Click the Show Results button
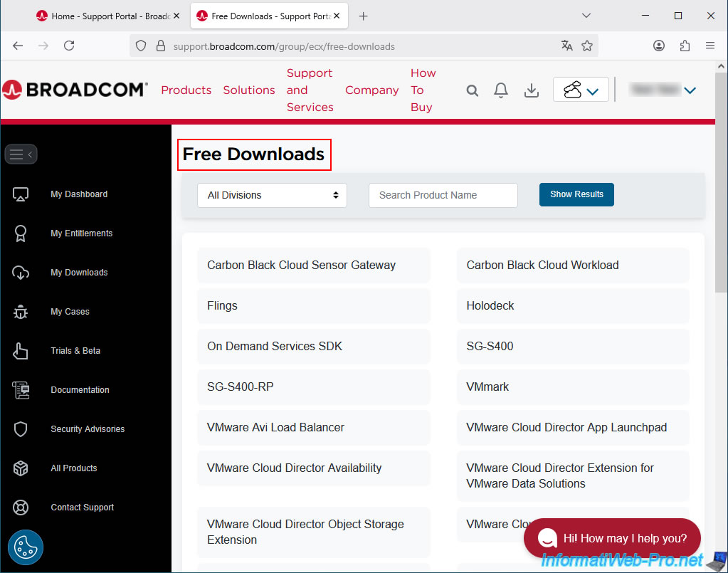 [576, 194]
